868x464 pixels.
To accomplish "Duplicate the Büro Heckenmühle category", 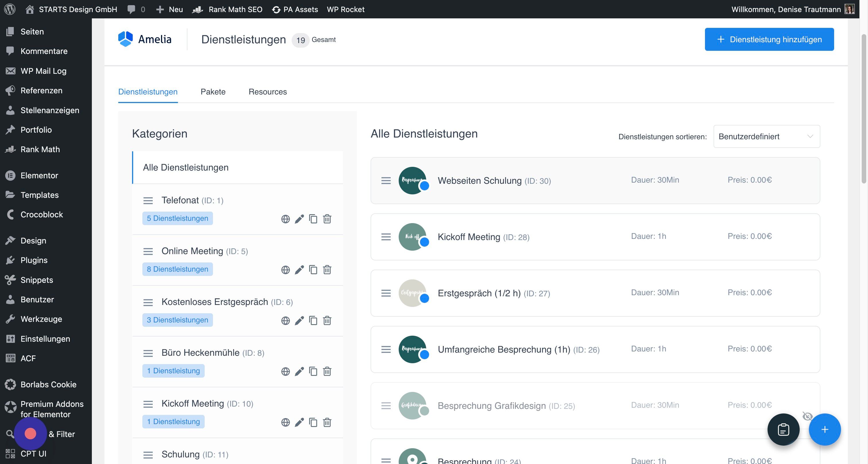I will pos(313,371).
